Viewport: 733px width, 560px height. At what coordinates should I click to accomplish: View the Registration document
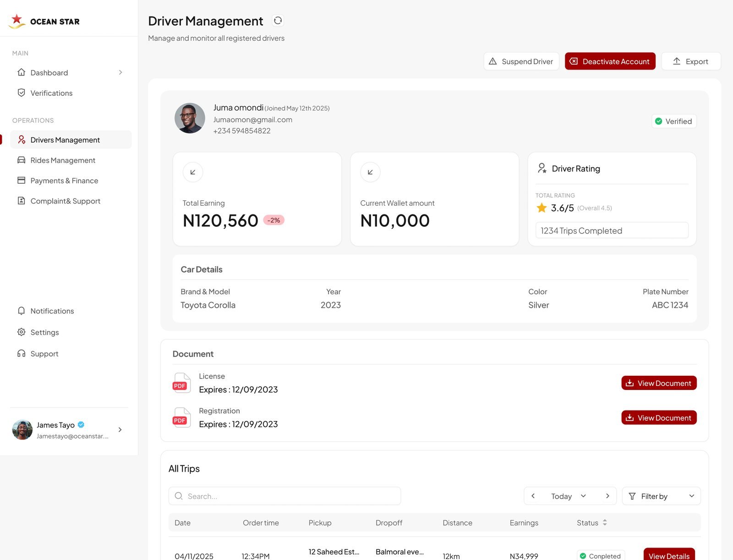click(x=659, y=417)
